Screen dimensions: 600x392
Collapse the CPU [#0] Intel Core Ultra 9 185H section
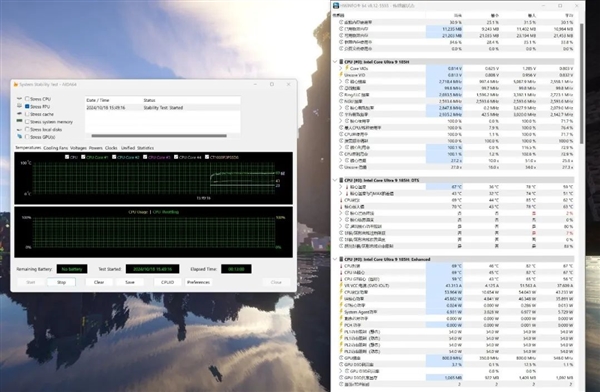[335, 62]
